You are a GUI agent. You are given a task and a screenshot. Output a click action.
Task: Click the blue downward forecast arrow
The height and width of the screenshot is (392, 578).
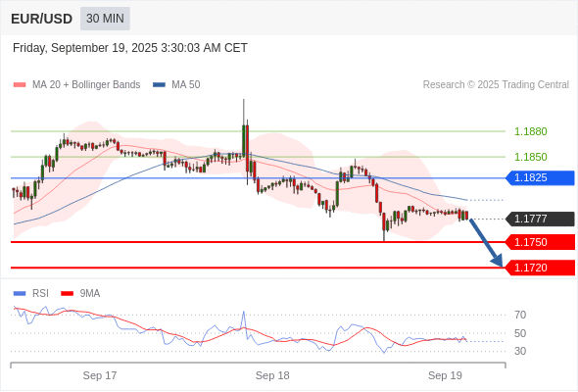coord(486,243)
